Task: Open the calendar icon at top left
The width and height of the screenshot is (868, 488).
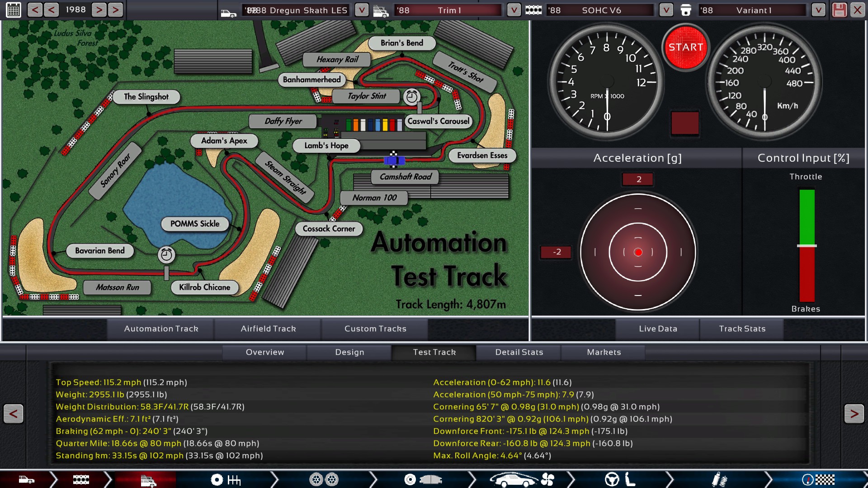Action: [x=13, y=10]
